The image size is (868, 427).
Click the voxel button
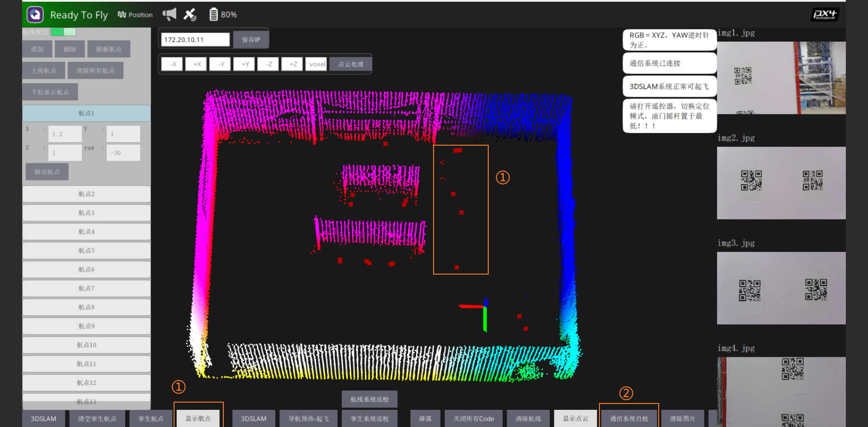(x=316, y=64)
